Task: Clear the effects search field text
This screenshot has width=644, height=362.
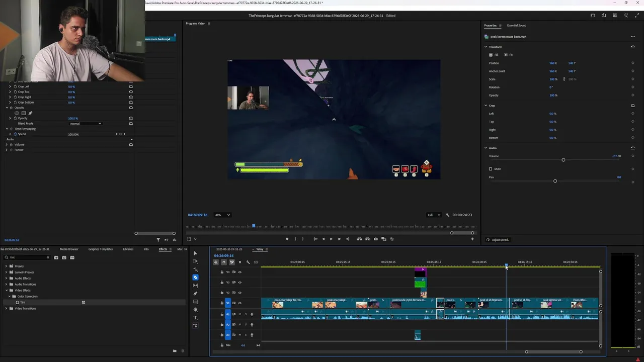Action: [x=48, y=257]
